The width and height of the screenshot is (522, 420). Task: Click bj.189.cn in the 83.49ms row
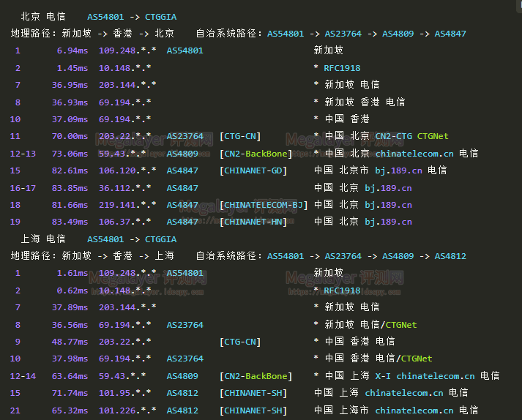pos(389,222)
